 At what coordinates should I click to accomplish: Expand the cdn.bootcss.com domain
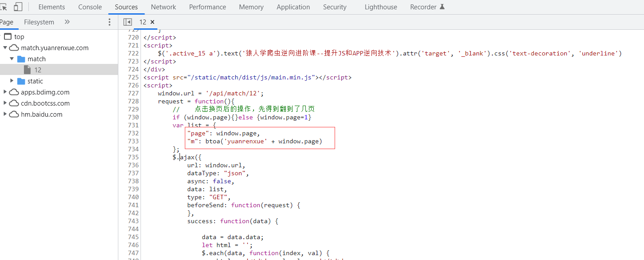(x=5, y=103)
